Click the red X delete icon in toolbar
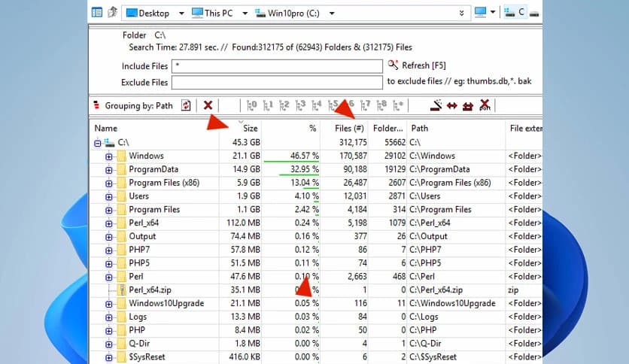Image resolution: width=629 pixels, height=364 pixels. coord(208,105)
